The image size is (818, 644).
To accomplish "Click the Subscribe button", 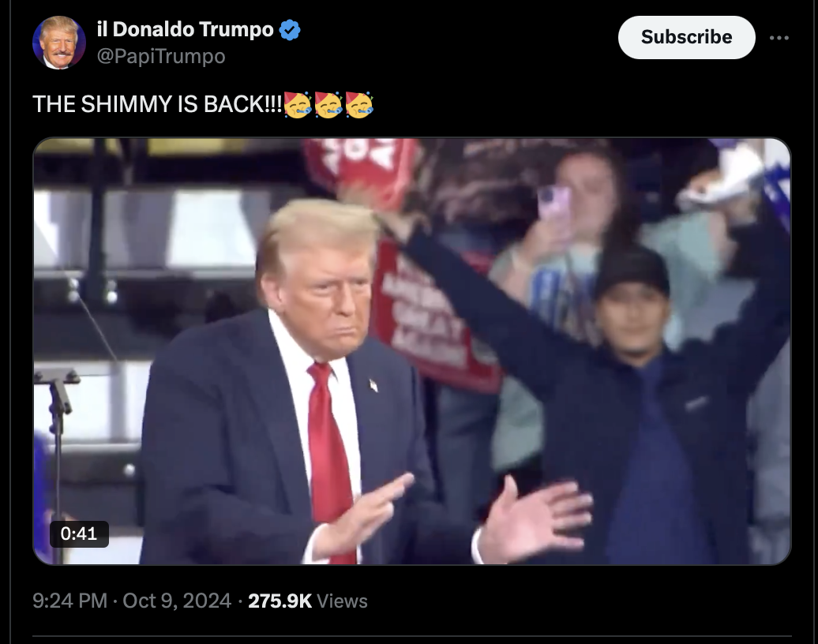I will pyautogui.click(x=687, y=37).
